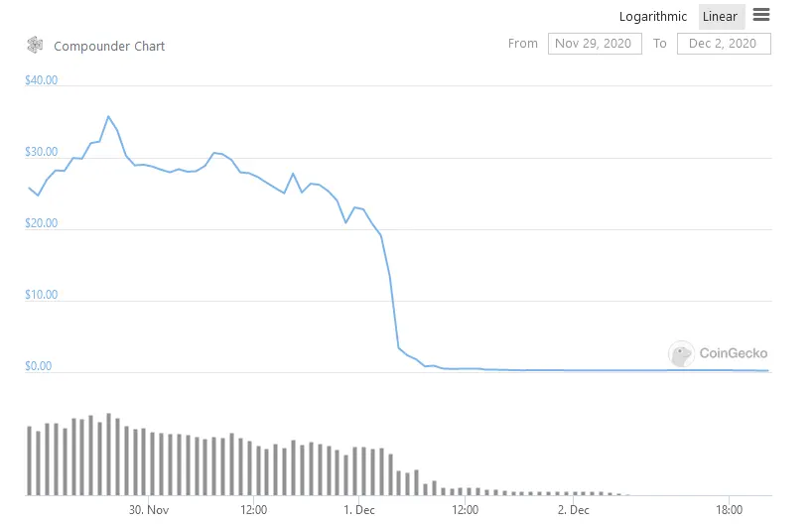This screenshot has width=812, height=525.
Task: Click the tallest gray volume bar
Action: (x=108, y=454)
